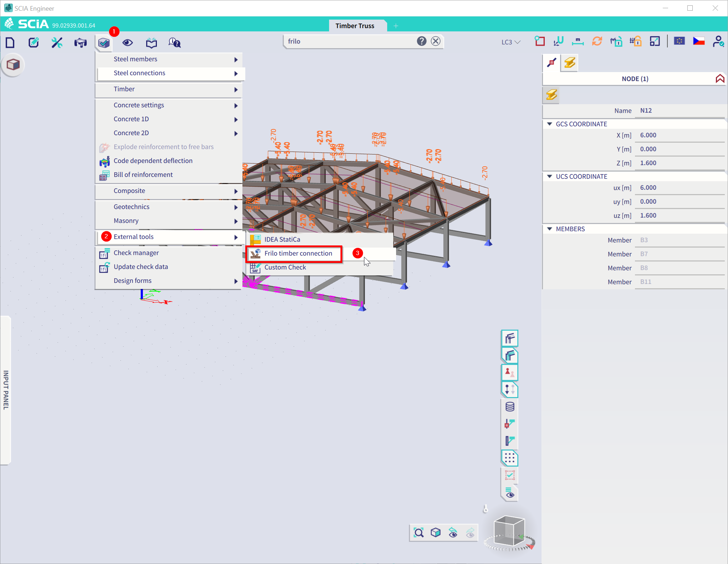Click the Refresh arrows toolbar icon
728x564 pixels.
coord(597,41)
